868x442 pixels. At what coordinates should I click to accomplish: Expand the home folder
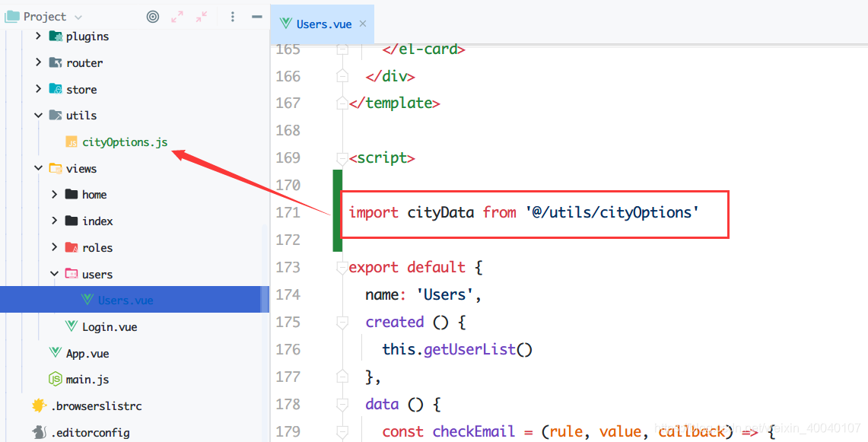54,194
